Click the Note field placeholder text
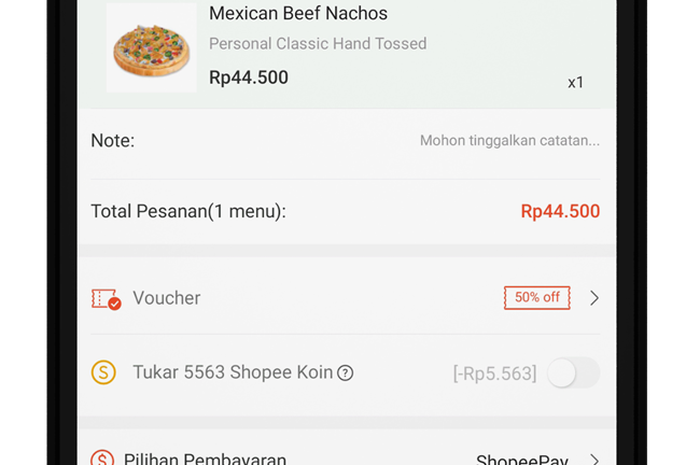 pyautogui.click(x=509, y=141)
